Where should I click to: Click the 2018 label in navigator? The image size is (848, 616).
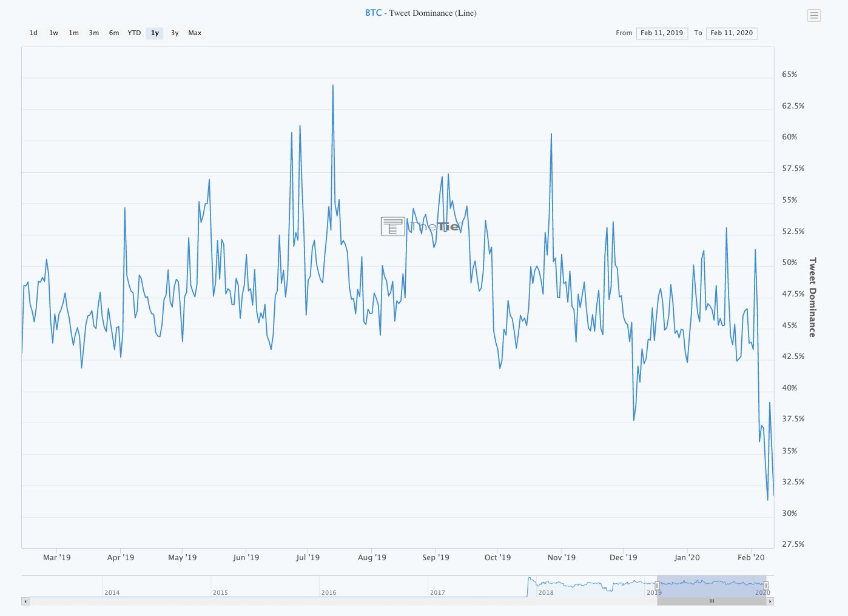click(x=546, y=593)
